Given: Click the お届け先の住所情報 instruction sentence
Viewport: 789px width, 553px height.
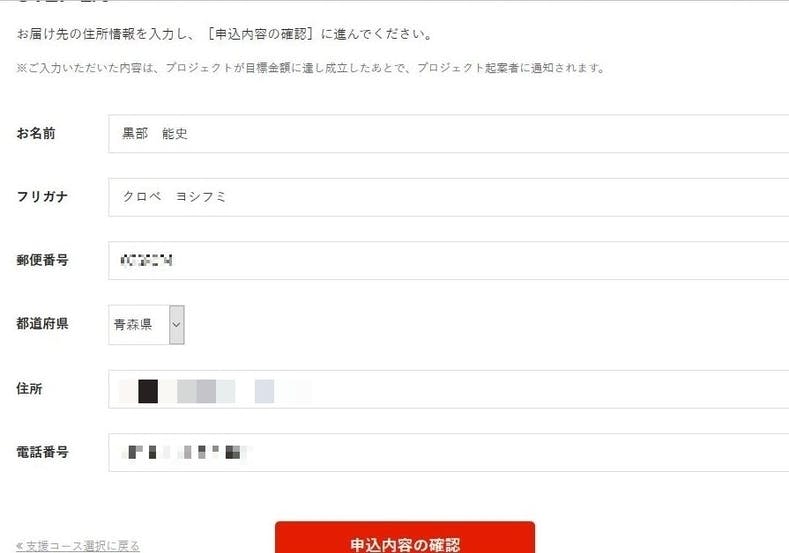Looking at the screenshot, I should click(224, 34).
